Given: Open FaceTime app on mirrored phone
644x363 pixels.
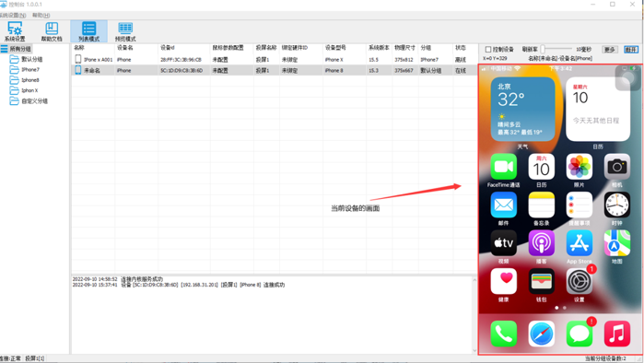Looking at the screenshot, I should point(504,167).
